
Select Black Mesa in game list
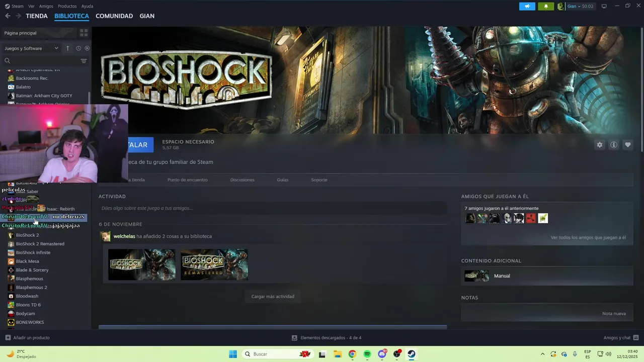(27, 261)
